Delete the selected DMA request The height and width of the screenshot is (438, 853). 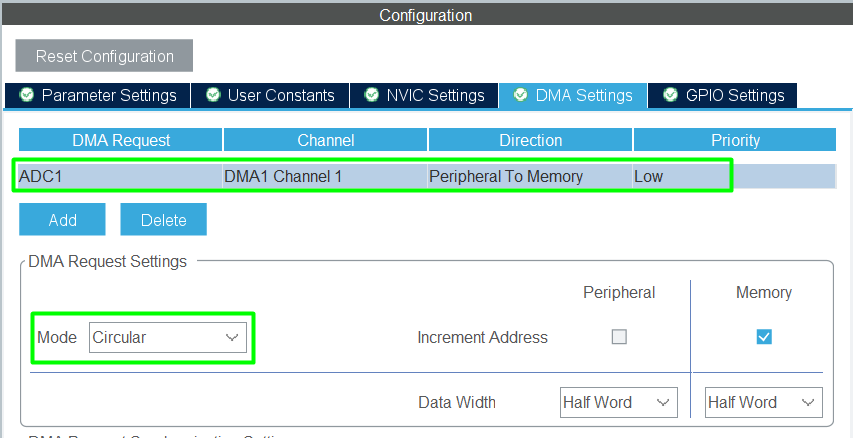163,220
